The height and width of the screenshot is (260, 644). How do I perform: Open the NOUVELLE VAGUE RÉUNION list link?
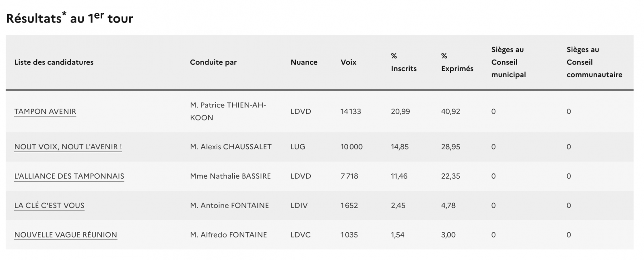click(66, 235)
